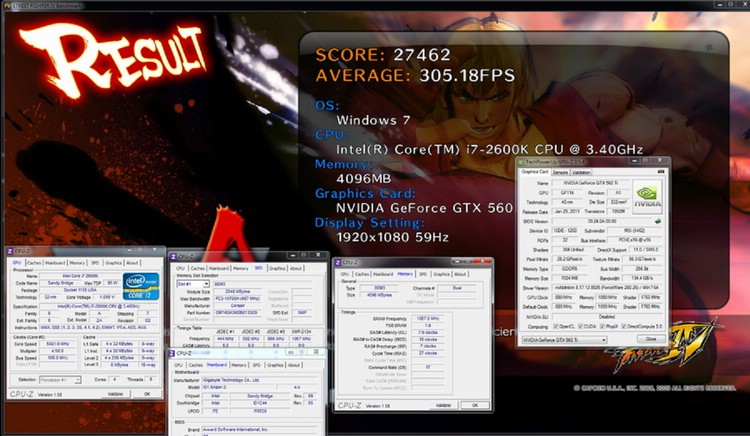Image resolution: width=750 pixels, height=436 pixels.
Task: Click the CPU-Z icon in the CPU window title bar
Action: tap(11, 251)
